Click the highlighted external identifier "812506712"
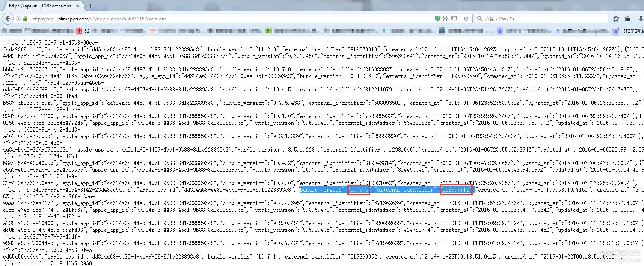644x266 pixels. tap(456, 190)
